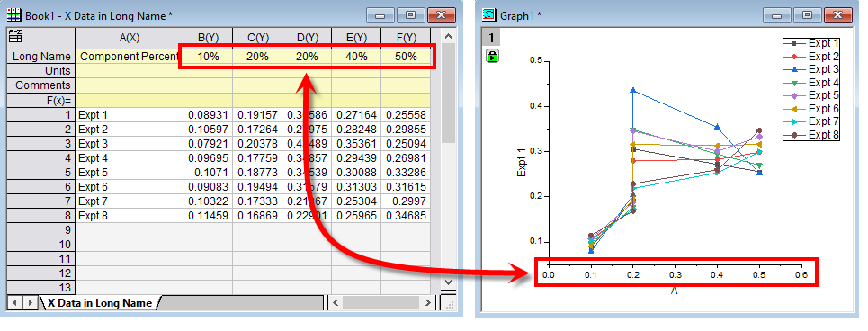Screen dimensions: 868x331
Task: Click horizontal scrollbar right arrow
Action: tap(426, 302)
